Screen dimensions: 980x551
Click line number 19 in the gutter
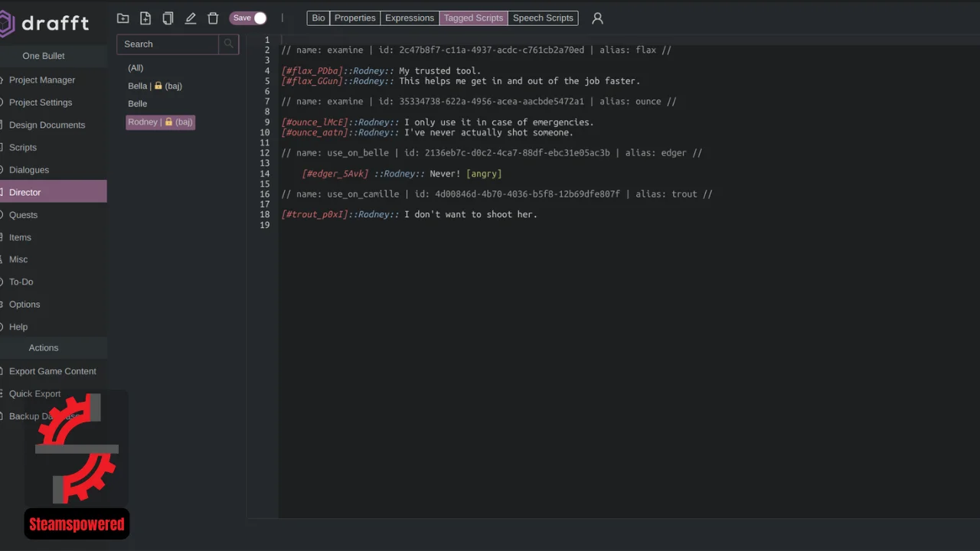[265, 225]
